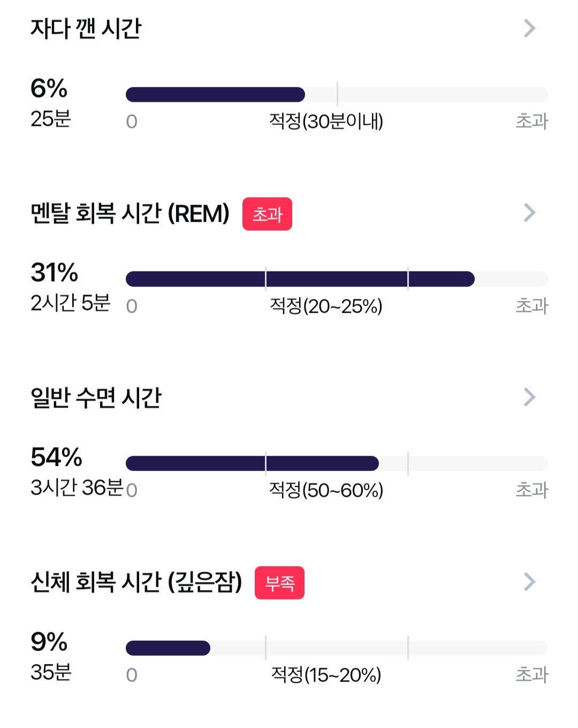Tap the 적정(15~20%) range label
Screen dimensions: 578x728
click(x=326, y=675)
